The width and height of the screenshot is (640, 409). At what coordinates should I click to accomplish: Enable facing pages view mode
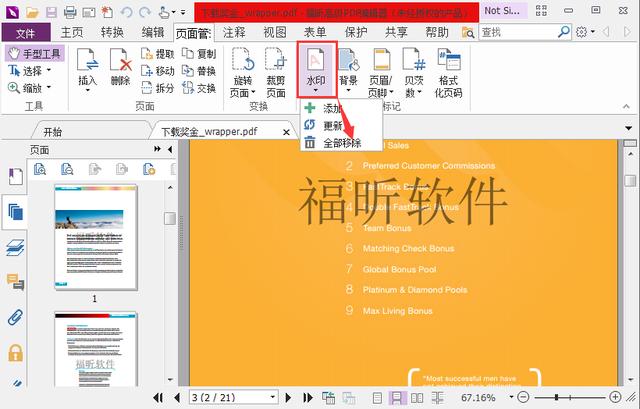pyautogui.click(x=417, y=398)
